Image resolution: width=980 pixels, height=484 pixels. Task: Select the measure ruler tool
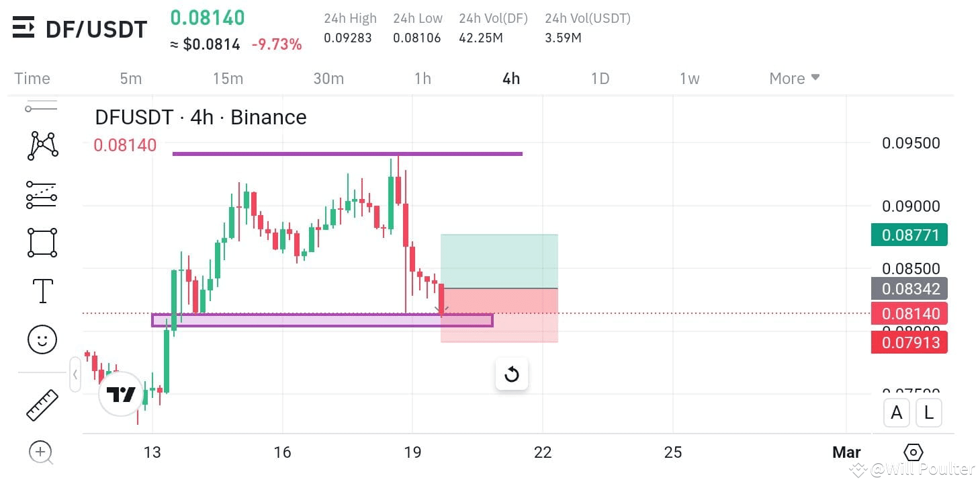click(42, 403)
